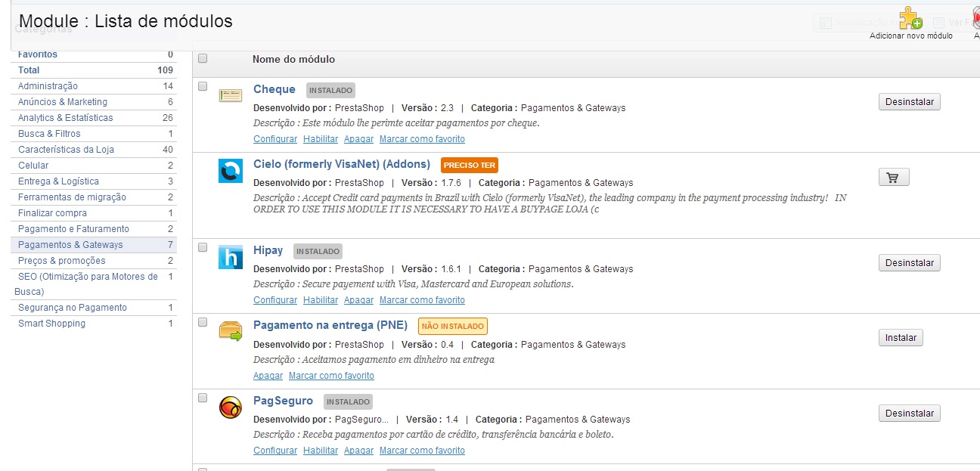Image resolution: width=980 pixels, height=471 pixels.
Task: Open the Pagamento na entrega (PNE) title link
Action: point(330,325)
